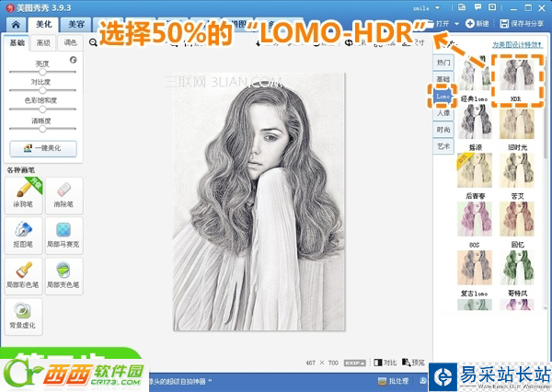
Task: Adjust the 清晰度 slider handle
Action: (x=42, y=129)
